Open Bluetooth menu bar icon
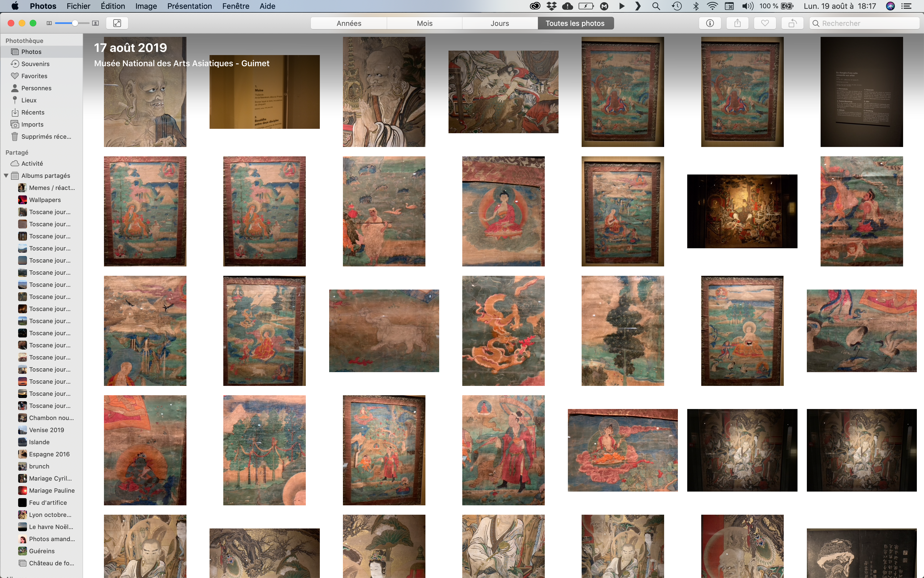 pos(696,6)
